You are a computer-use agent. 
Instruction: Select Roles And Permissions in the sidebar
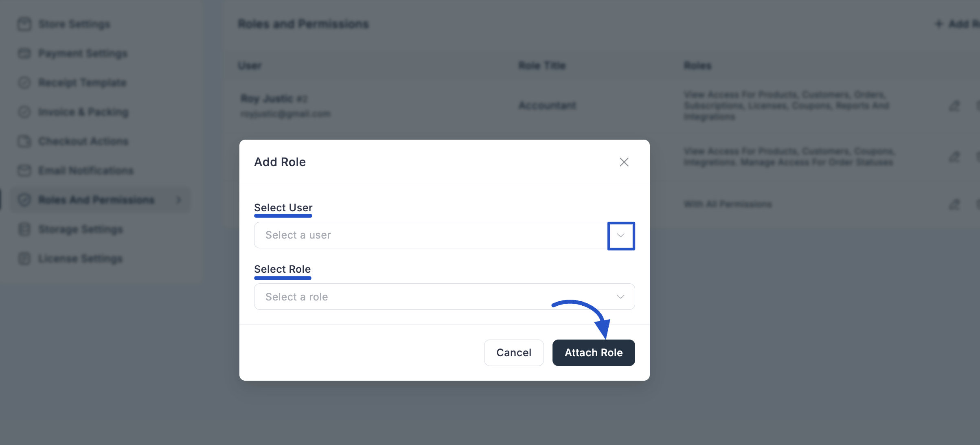(95, 200)
